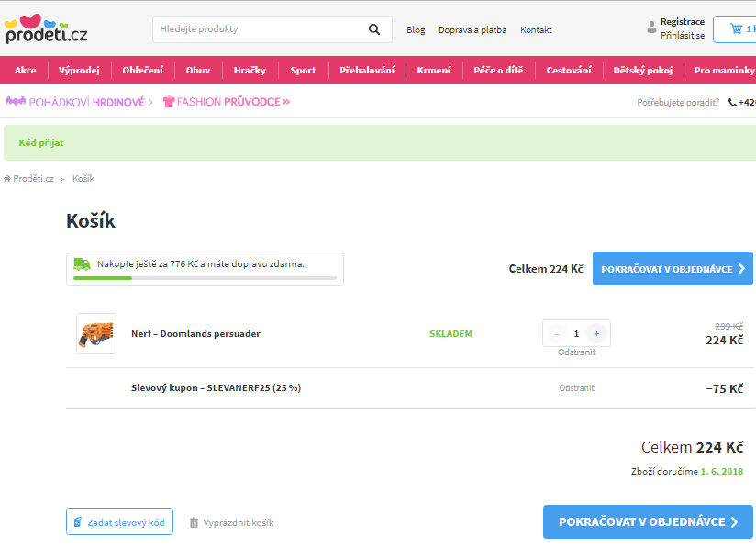The height and width of the screenshot is (548, 756).
Task: Open the Cestování menu category
Action: coord(569,71)
